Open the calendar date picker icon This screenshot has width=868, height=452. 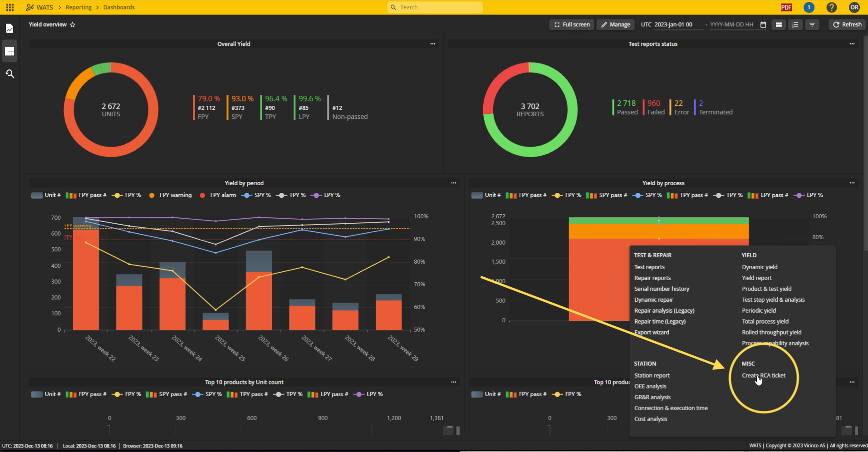[x=763, y=25]
